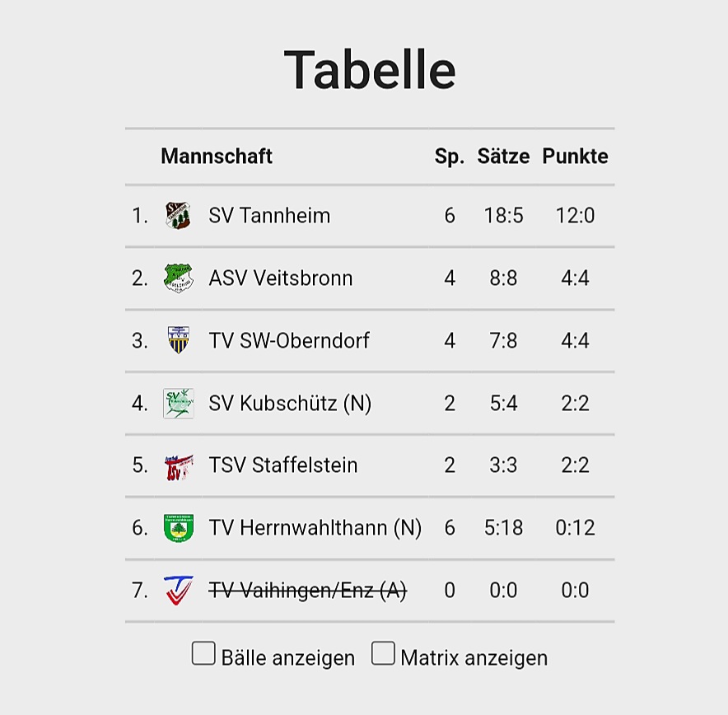728x715 pixels.
Task: Click the Mannschaft column header
Action: [x=217, y=157]
